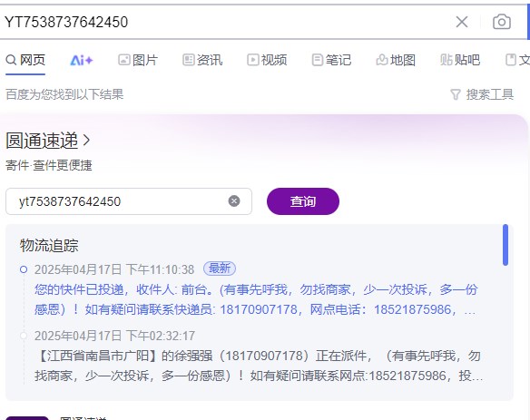Click the delivered status message starting 您的快件已投递
The height and width of the screenshot is (420, 530).
click(x=256, y=299)
